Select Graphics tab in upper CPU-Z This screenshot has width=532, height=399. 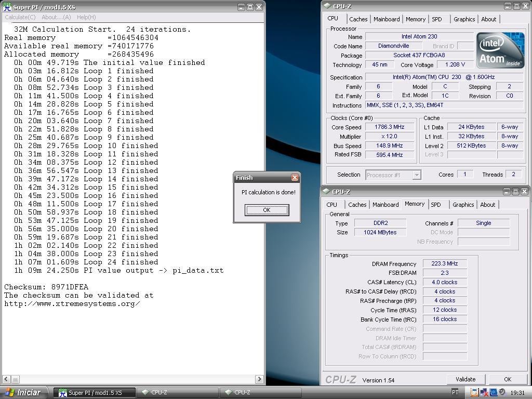pos(464,19)
